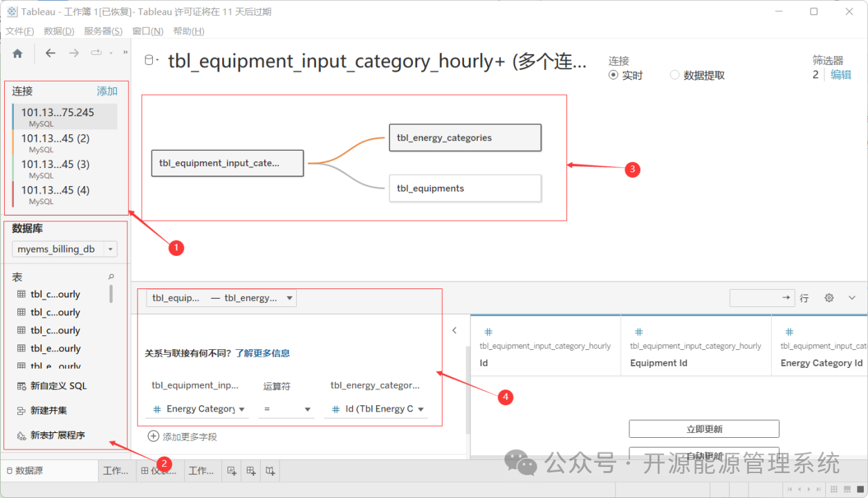868x498 pixels.
Task: Collapse the relationship panel left chevron
Action: pyautogui.click(x=454, y=331)
